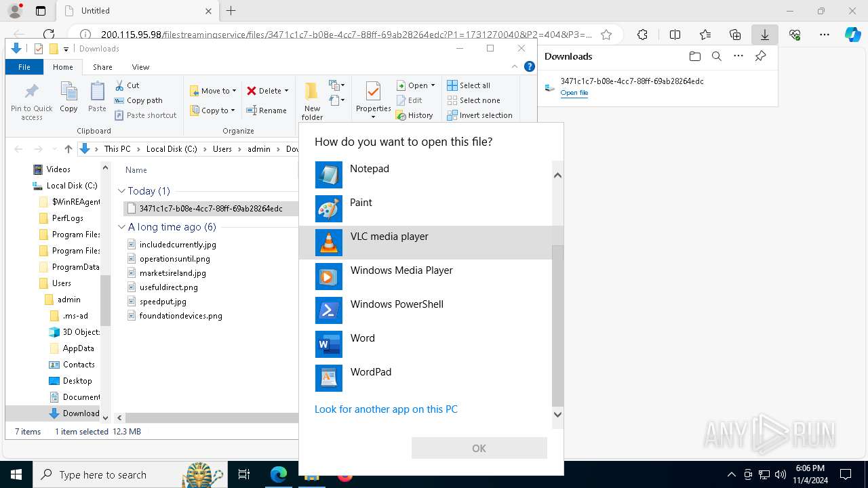
Task: Click the Name column header
Action: [136, 170]
